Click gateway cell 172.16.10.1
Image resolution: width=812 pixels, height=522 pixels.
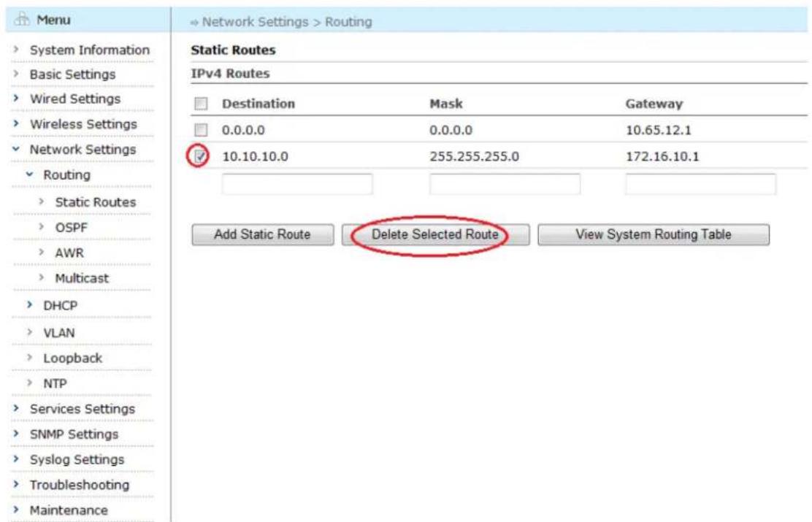[662, 156]
